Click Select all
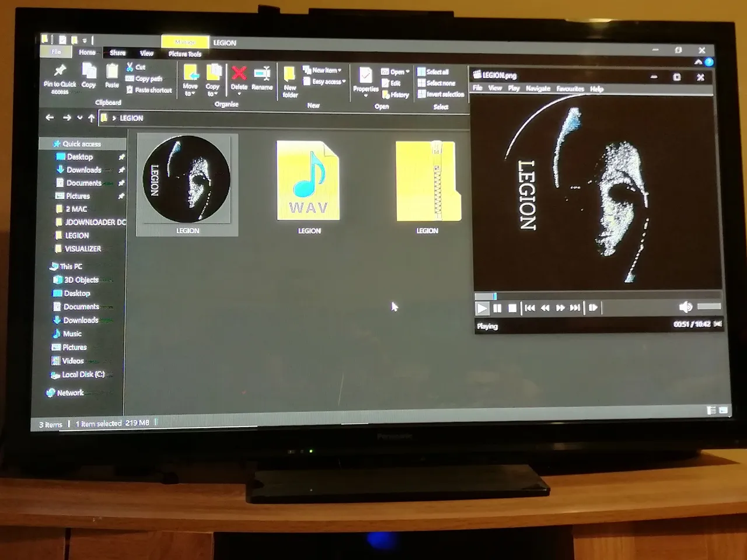The height and width of the screenshot is (560, 747). [x=433, y=72]
